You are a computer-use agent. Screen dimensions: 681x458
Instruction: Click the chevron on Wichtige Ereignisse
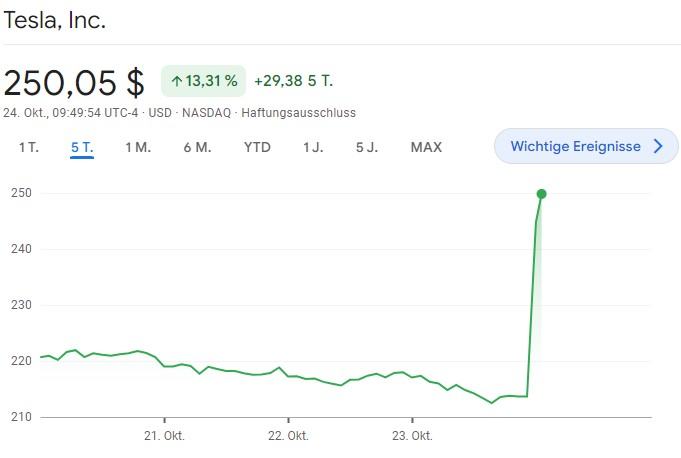658,146
